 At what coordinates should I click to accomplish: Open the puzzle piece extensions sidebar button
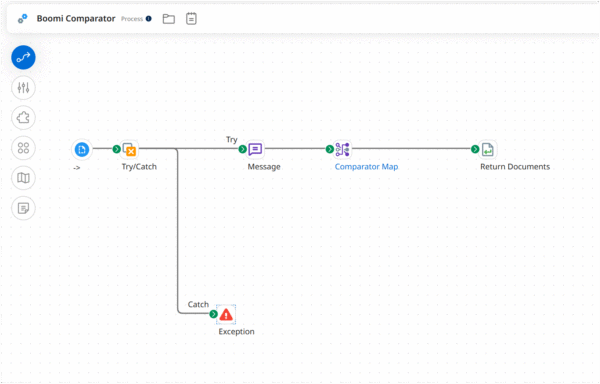pyautogui.click(x=23, y=118)
